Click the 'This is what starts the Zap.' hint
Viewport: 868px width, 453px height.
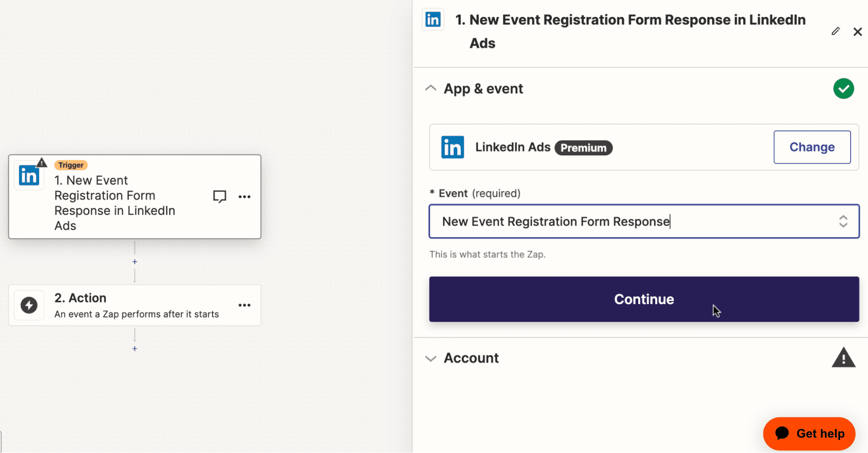(487, 254)
